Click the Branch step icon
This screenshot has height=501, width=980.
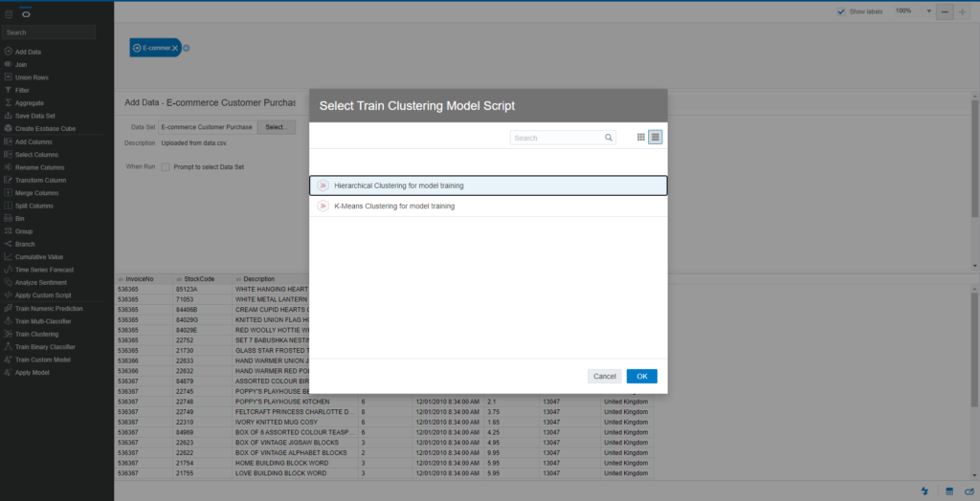click(8, 244)
